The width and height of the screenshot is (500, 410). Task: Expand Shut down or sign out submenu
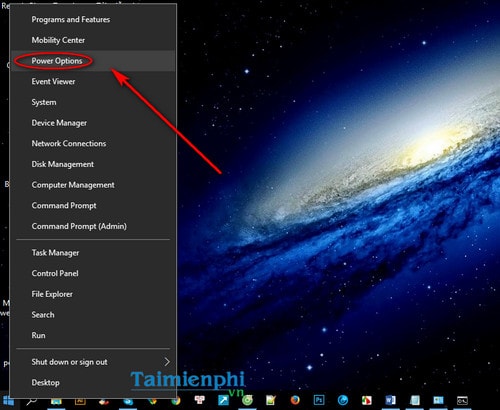pos(93,362)
